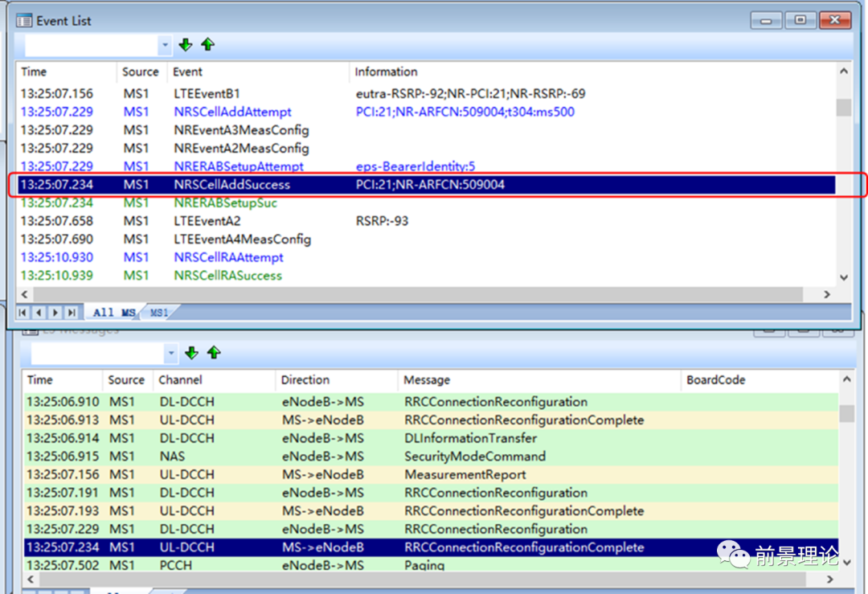Select the MeasurementReport message row
The image size is (868, 594).
pyautogui.click(x=432, y=475)
